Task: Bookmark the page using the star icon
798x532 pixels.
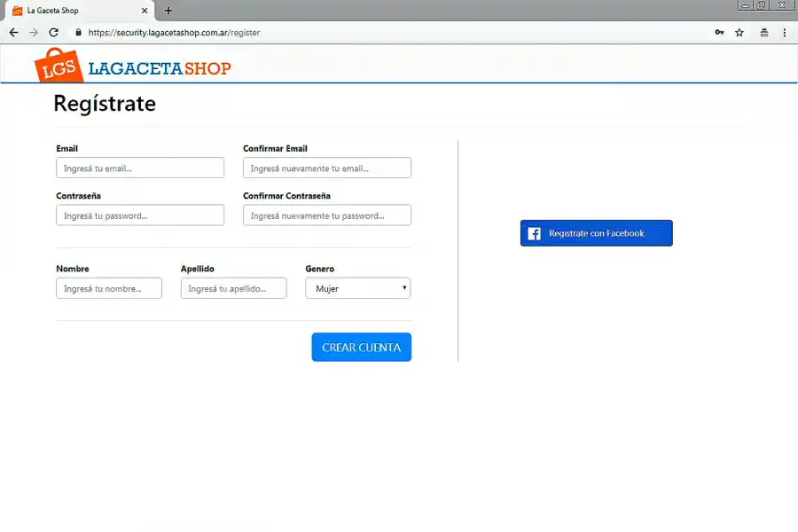Action: (x=739, y=32)
